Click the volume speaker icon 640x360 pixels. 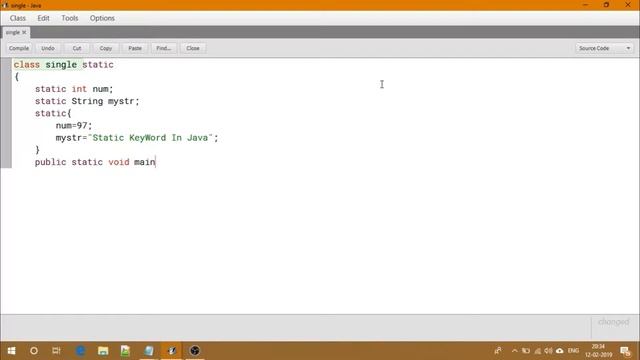click(x=548, y=351)
